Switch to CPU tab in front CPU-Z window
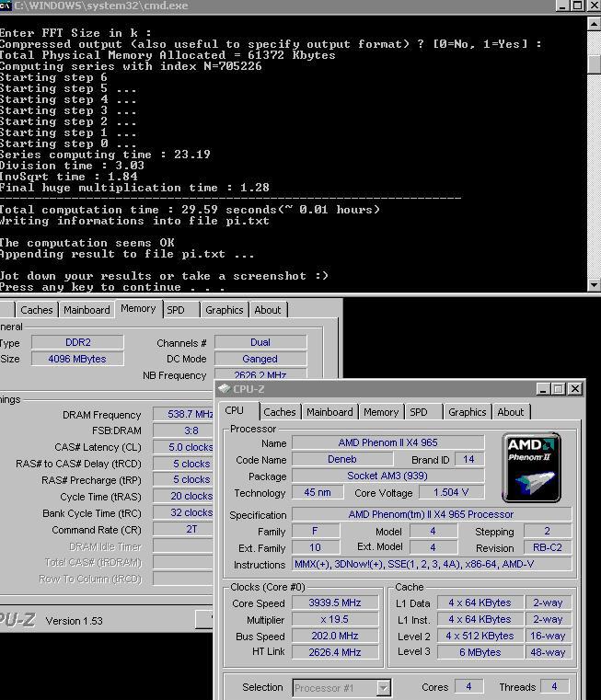 click(x=235, y=411)
